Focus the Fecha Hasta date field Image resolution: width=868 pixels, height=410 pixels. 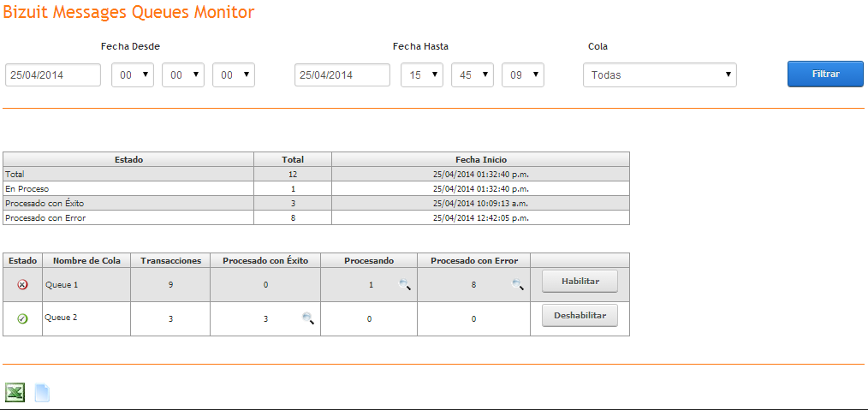coord(342,74)
